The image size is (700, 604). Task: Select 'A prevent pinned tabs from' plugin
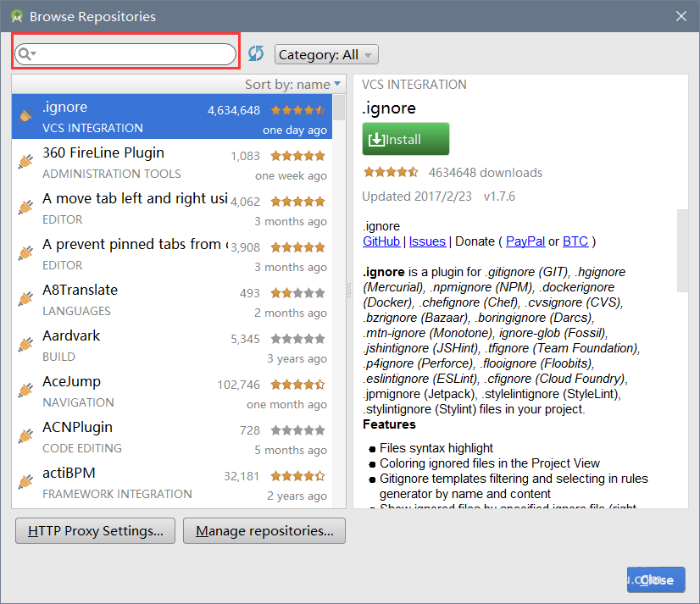(172, 254)
